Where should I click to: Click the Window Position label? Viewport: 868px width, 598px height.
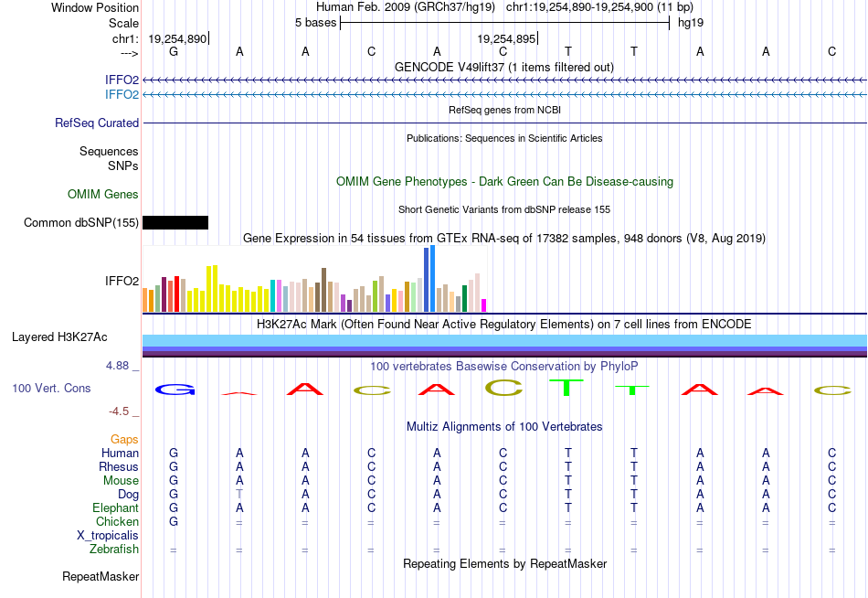(95, 7)
